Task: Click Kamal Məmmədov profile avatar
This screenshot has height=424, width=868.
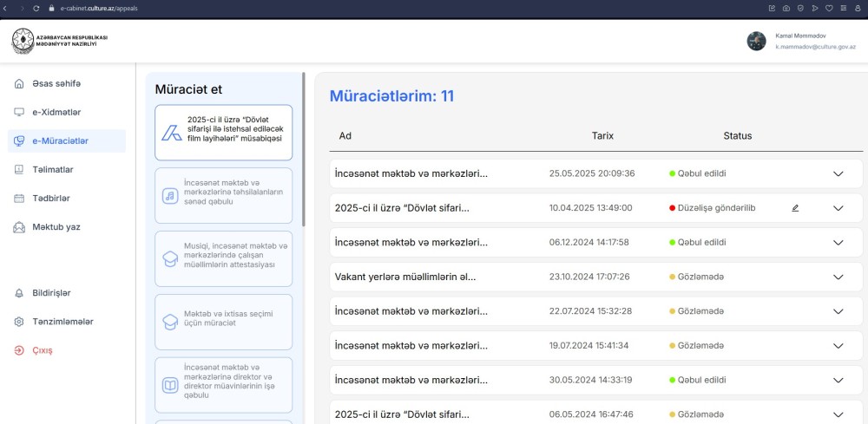Action: [756, 42]
